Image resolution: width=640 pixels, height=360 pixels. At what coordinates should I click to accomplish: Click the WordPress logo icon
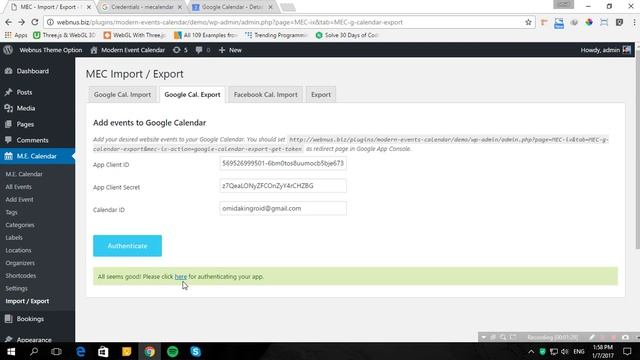[x=8, y=50]
